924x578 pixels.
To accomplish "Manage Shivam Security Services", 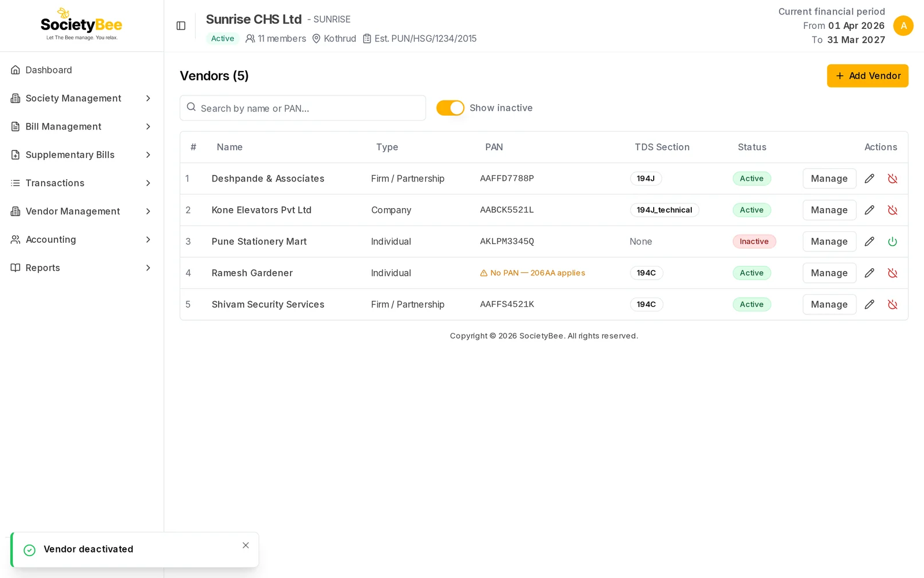I will (x=829, y=305).
